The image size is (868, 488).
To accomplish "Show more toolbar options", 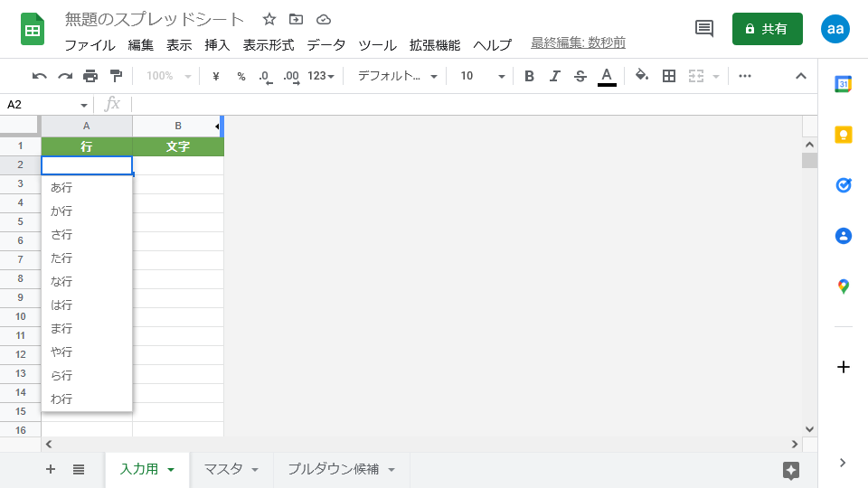I will coord(744,76).
